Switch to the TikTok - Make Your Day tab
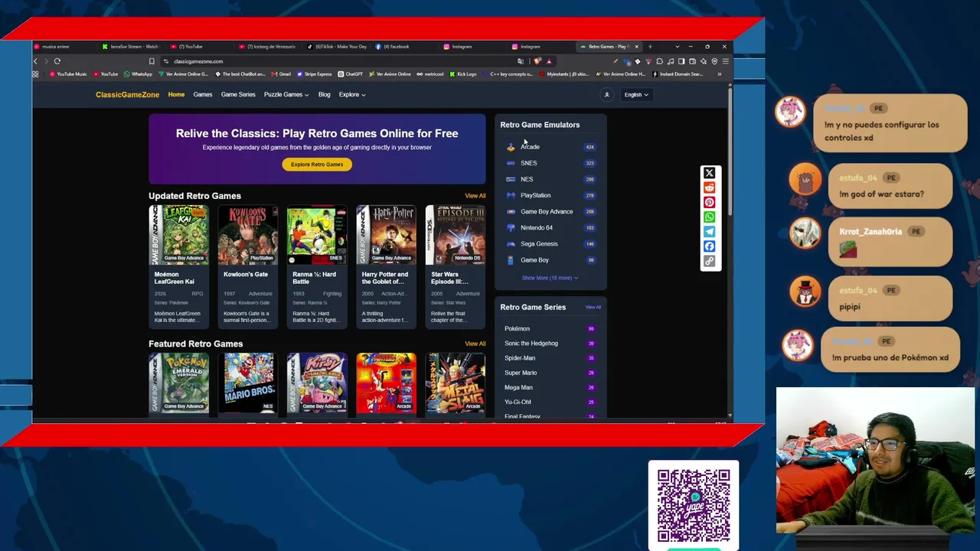Viewport: 980px width, 551px height. (x=338, y=47)
